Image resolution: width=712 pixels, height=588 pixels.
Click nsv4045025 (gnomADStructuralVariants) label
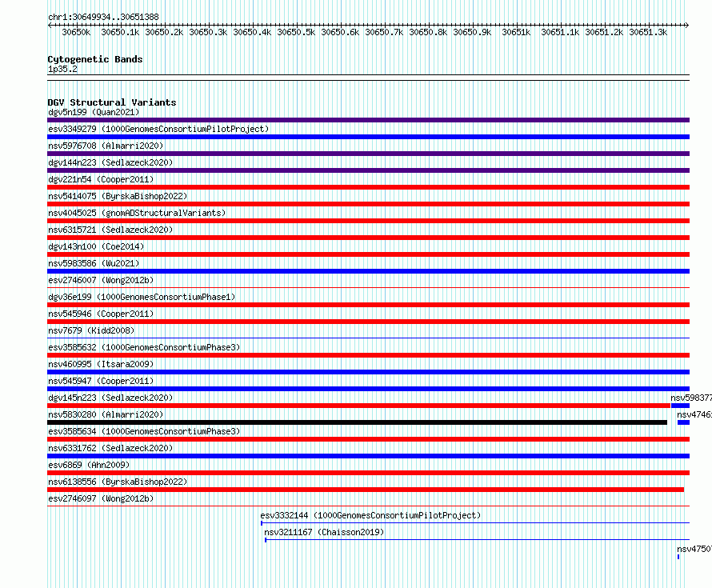137,213
